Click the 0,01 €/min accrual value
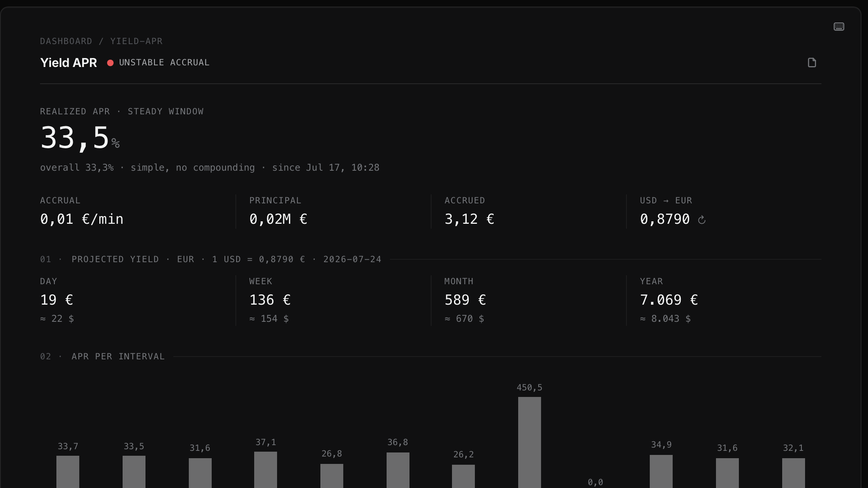 [x=82, y=219]
